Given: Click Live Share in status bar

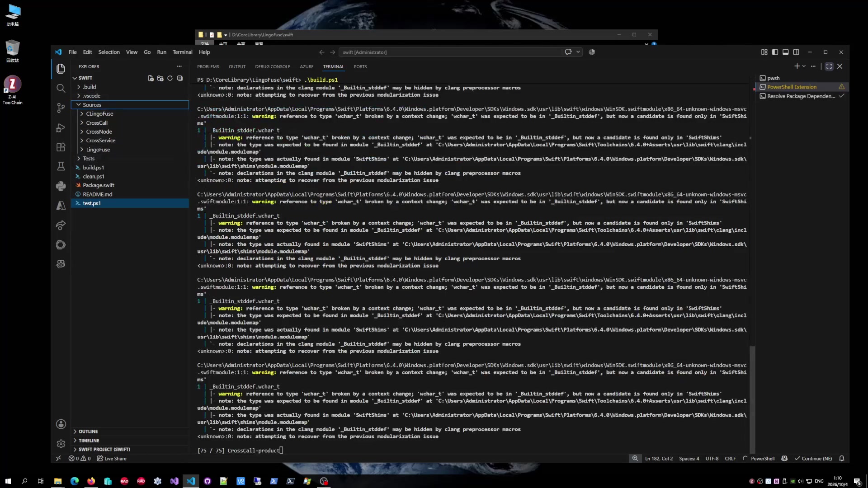Looking at the screenshot, I should point(112,459).
